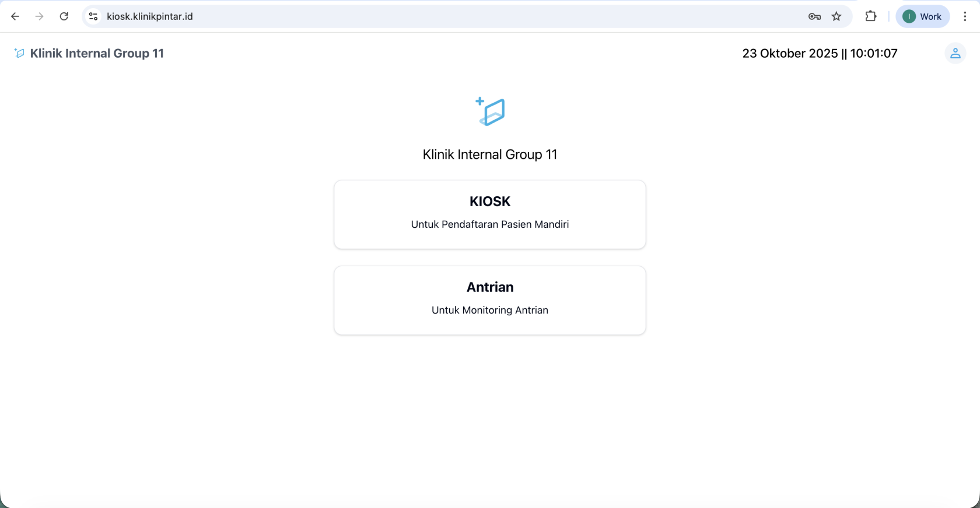Click the centered Klinik Internal Group 11 heading

490,154
